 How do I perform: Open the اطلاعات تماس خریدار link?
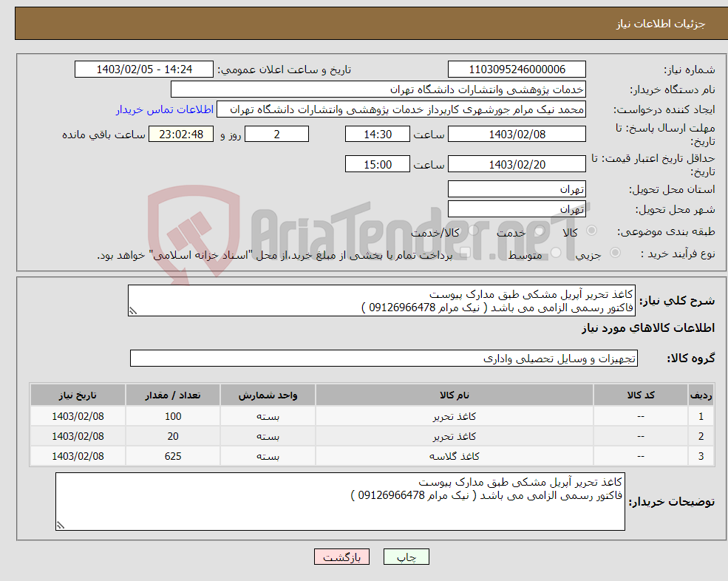pos(164,109)
